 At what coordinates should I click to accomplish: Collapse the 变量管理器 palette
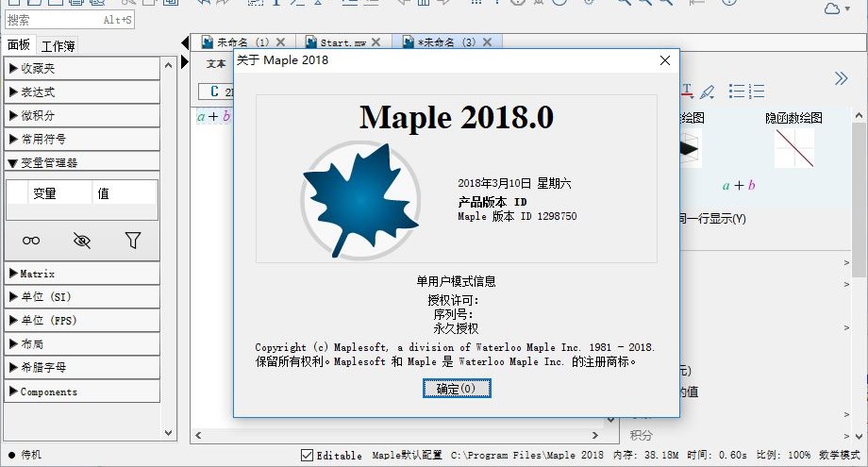82,162
